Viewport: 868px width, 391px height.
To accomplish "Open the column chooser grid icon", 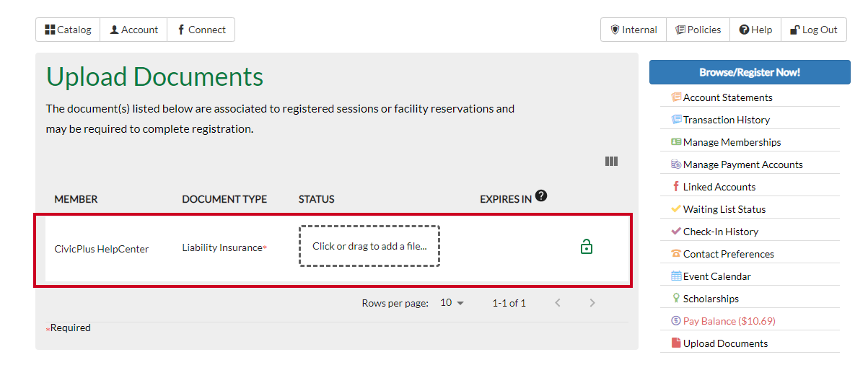I will coord(611,162).
